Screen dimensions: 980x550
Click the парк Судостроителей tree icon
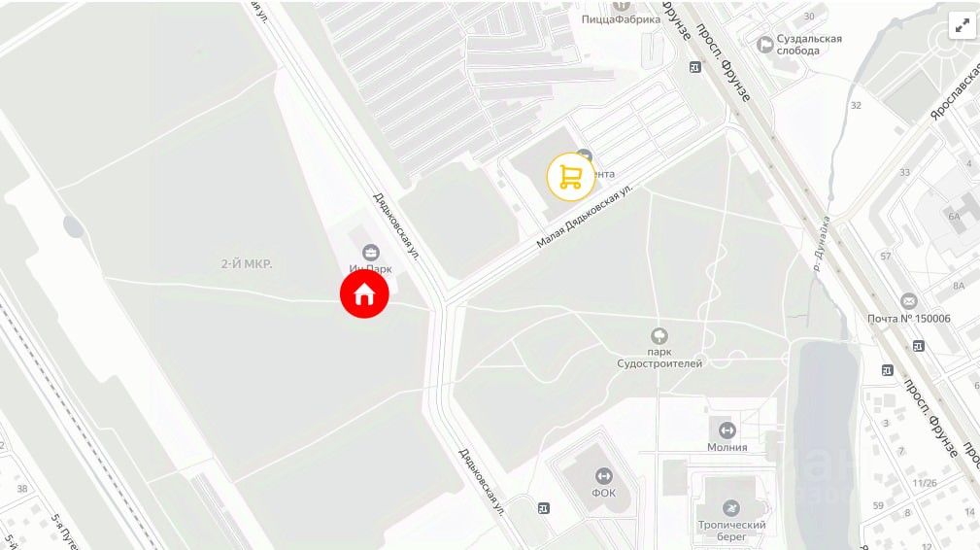click(x=659, y=336)
